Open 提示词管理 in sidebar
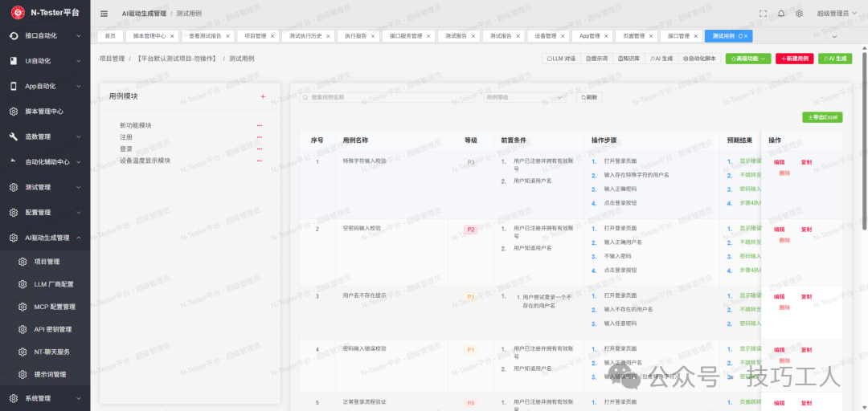 click(50, 375)
